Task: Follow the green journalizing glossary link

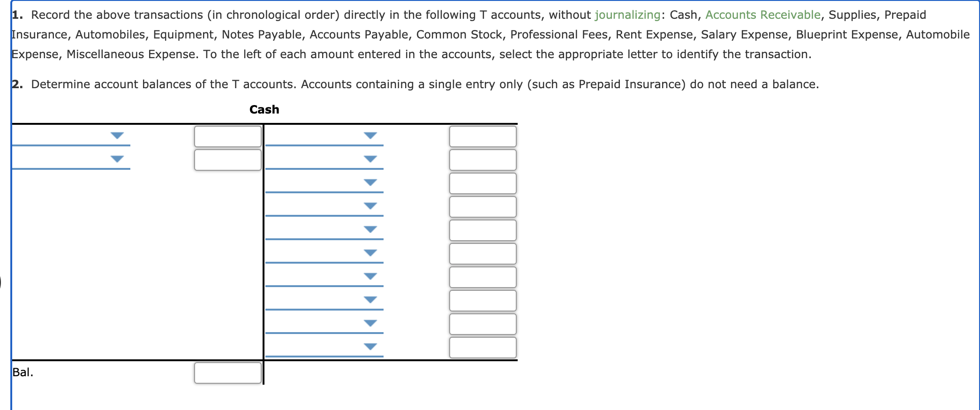Action: point(627,15)
